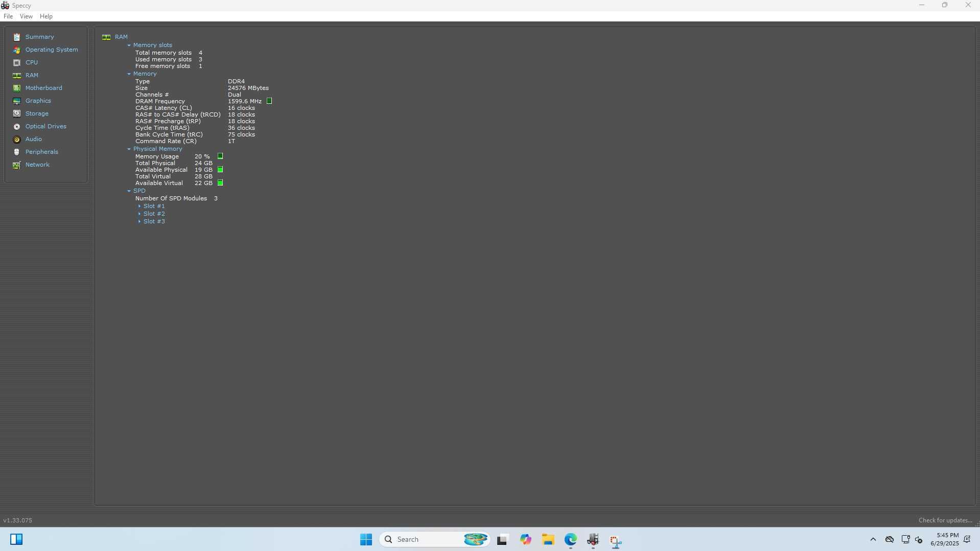Collapse the Memory slots section
Image resolution: width=980 pixels, height=551 pixels.
coord(129,45)
